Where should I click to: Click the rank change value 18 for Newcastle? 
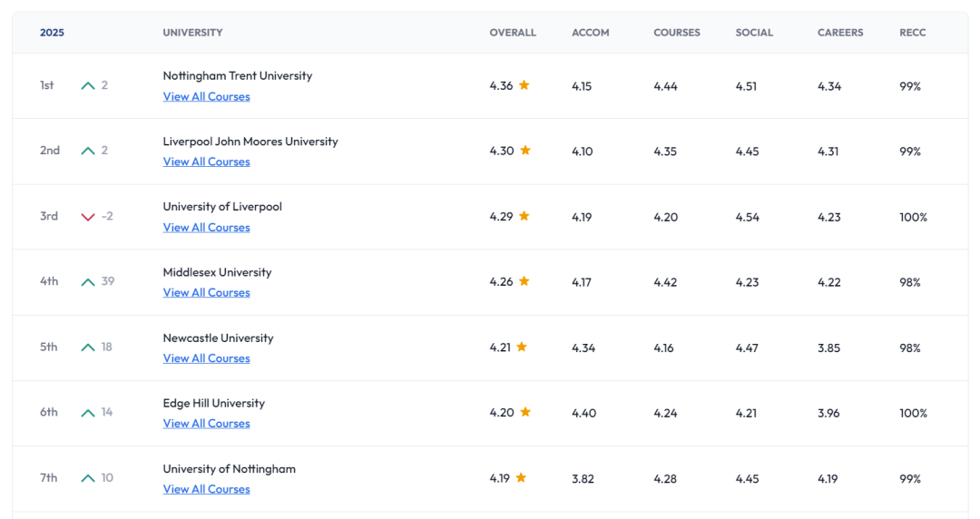[x=107, y=347]
